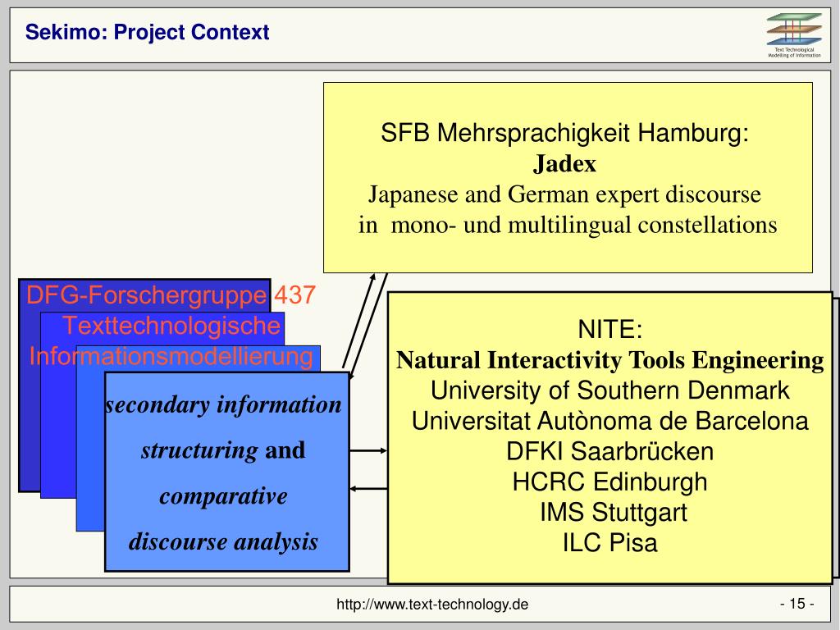Open the http://www.text-technology.de link
This screenshot has width=840, height=630.
432,605
